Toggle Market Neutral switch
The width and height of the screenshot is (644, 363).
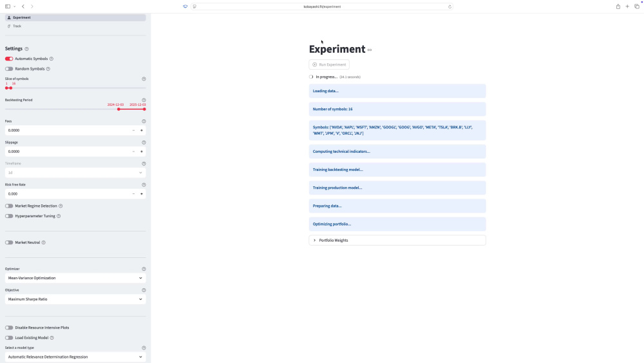(x=9, y=242)
